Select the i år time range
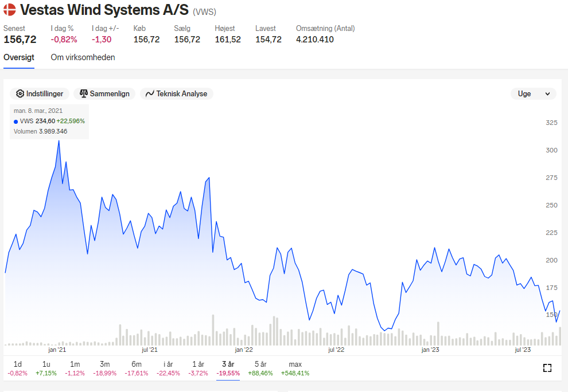 168,369
